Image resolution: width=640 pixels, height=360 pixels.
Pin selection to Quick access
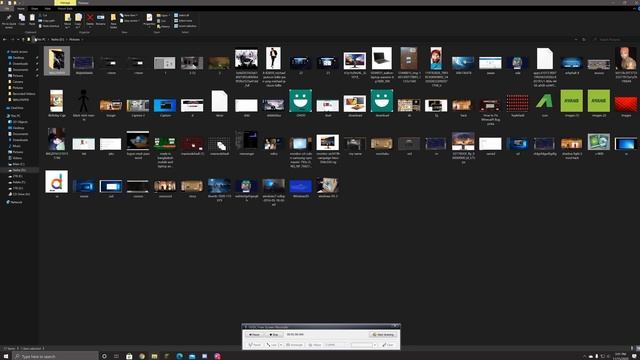[9, 20]
